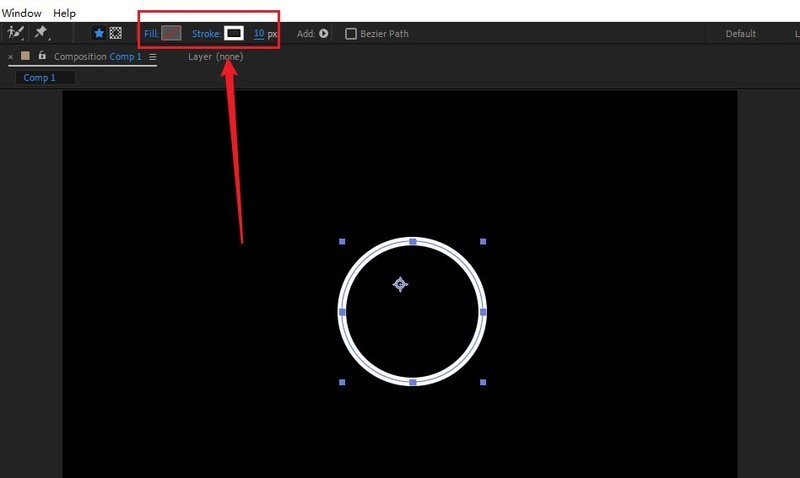Open Fill options via the Fill label
Viewport: 800px width, 478px height.
[x=151, y=33]
